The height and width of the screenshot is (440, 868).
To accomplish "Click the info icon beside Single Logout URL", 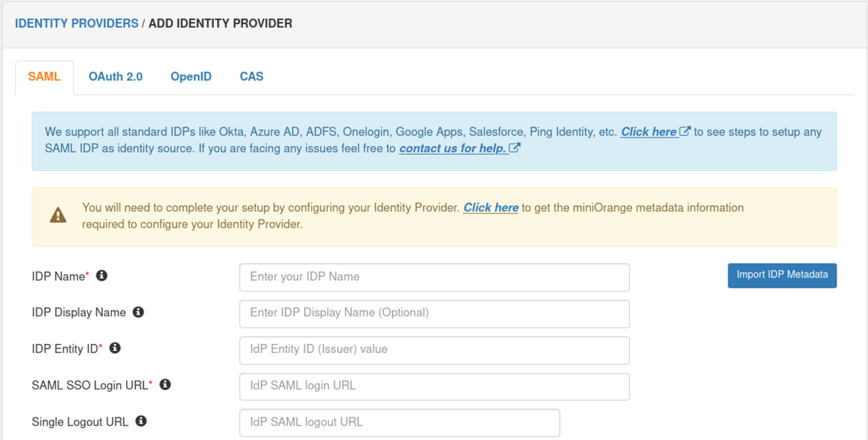I will click(x=141, y=421).
